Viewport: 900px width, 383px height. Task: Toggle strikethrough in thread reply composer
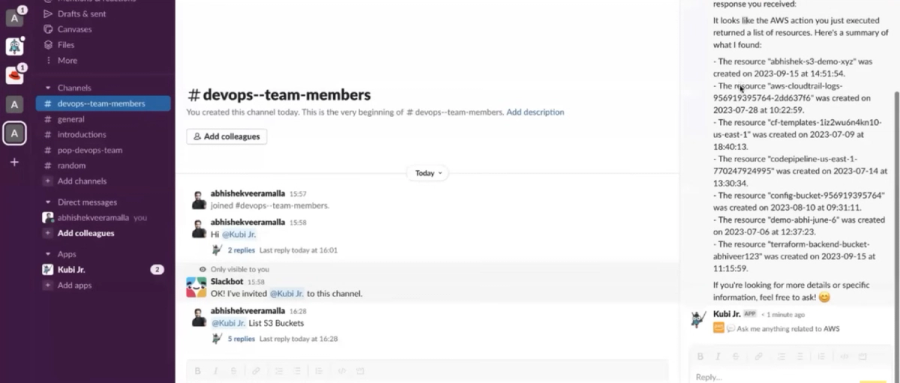736,357
